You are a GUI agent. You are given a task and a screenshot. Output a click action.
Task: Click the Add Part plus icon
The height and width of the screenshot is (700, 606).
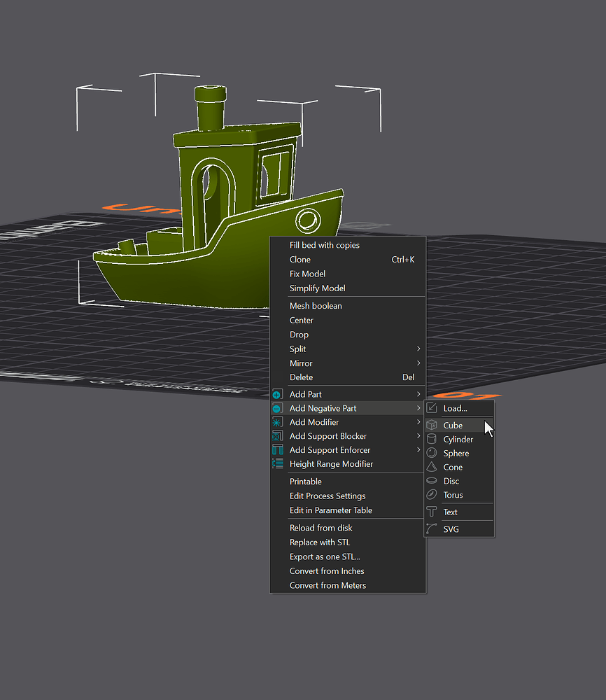[x=277, y=394]
